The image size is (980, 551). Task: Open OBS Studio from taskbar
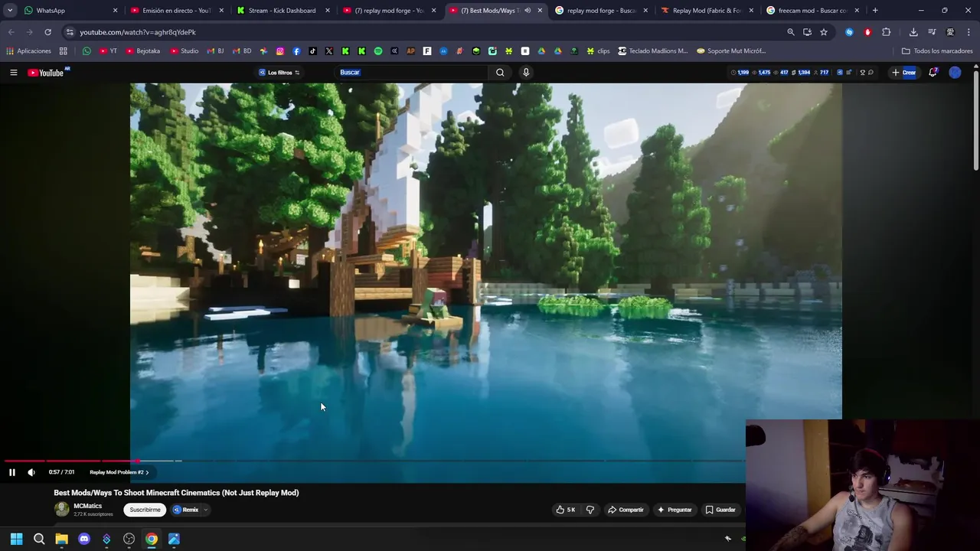click(129, 539)
